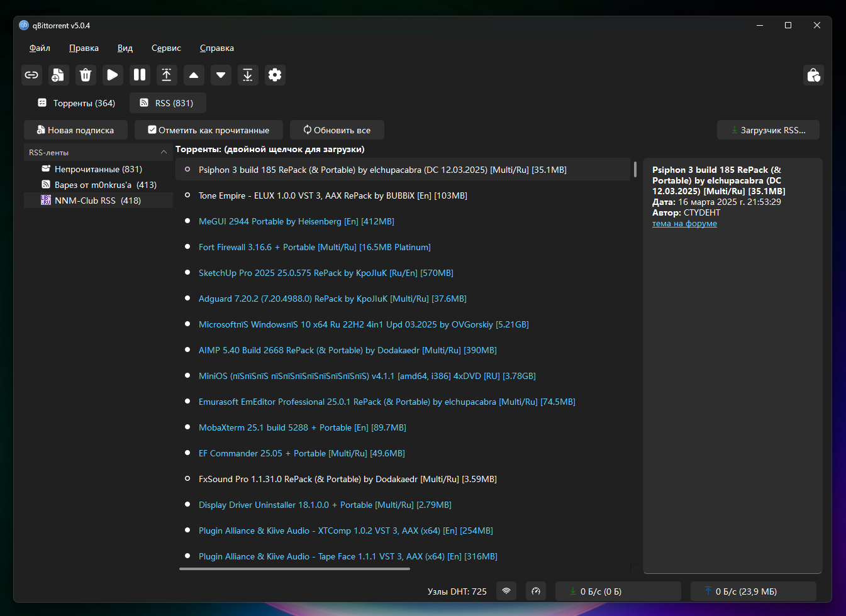Click the lock UI icon in toolbar

point(813,75)
